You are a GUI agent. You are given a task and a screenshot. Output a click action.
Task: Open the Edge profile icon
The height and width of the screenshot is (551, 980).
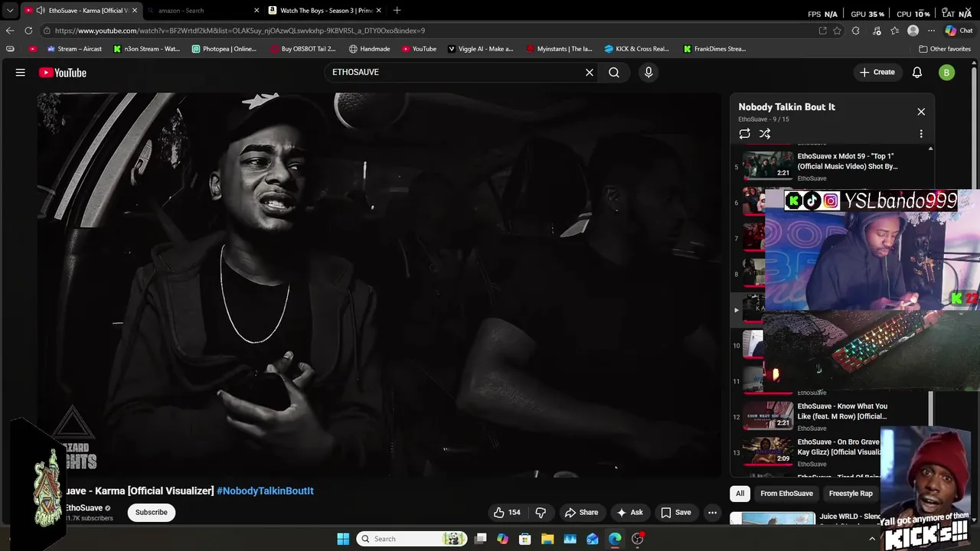pyautogui.click(x=913, y=31)
